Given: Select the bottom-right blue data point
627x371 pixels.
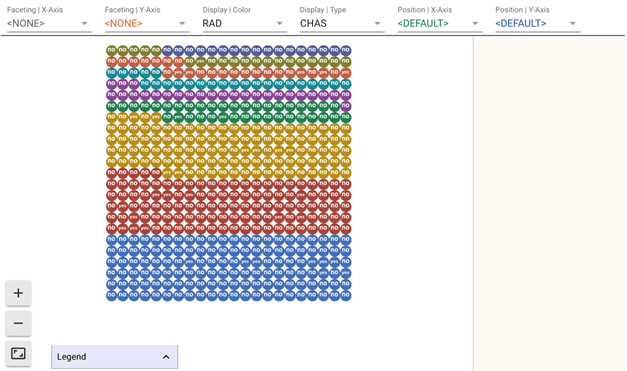Looking at the screenshot, I should [x=345, y=295].
